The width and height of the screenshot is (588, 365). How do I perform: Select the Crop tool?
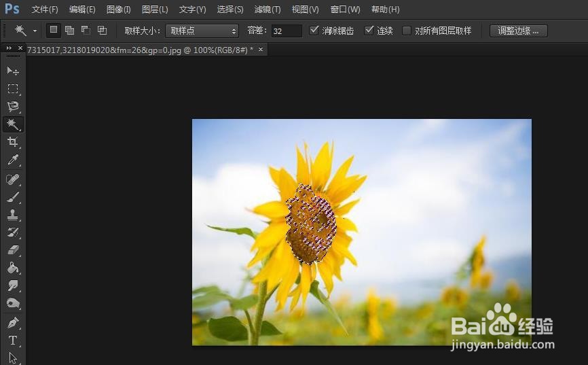click(13, 142)
